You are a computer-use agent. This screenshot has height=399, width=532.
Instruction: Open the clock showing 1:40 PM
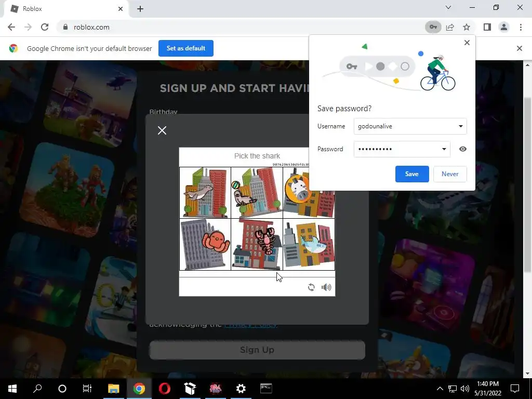[487, 389]
